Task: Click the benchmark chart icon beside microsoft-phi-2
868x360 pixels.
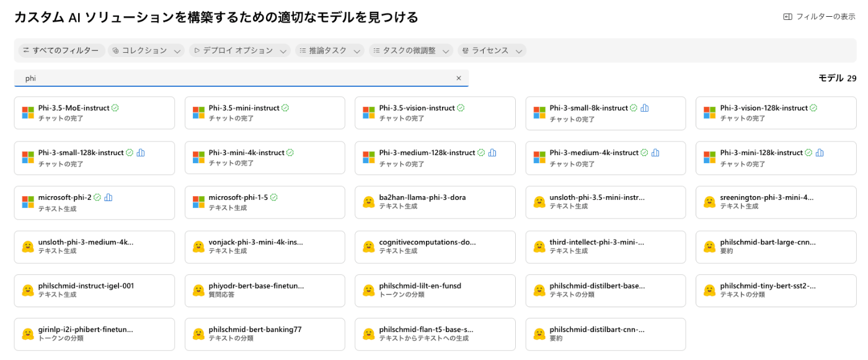Action: pyautogui.click(x=108, y=197)
